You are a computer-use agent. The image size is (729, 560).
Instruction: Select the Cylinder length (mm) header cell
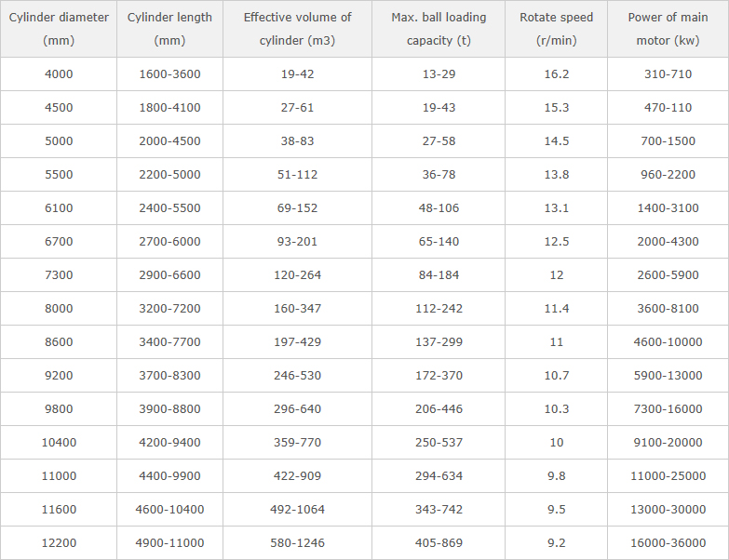pyautogui.click(x=169, y=29)
